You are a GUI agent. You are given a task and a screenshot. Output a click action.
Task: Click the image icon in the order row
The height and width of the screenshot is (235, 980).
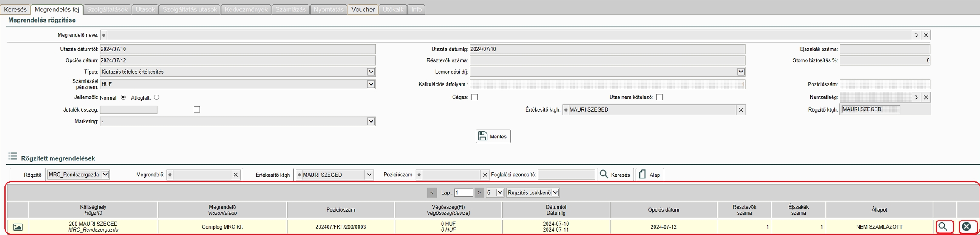coord(18,227)
